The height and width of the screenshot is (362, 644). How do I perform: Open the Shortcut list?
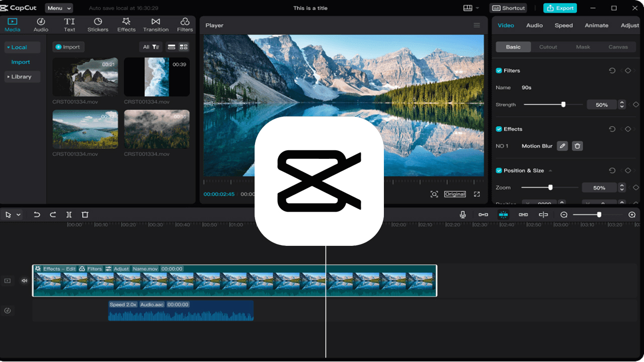(x=508, y=8)
